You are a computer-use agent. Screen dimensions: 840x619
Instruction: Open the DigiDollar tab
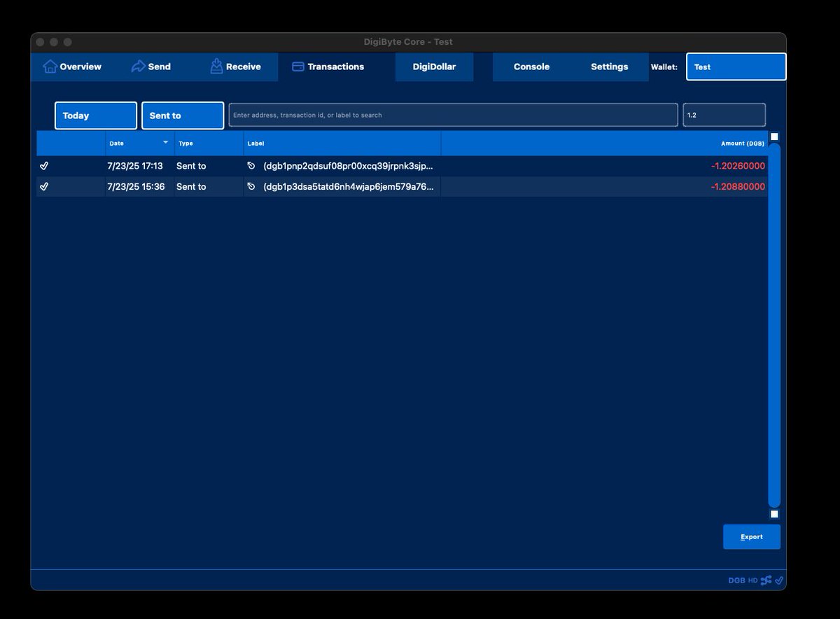click(434, 67)
